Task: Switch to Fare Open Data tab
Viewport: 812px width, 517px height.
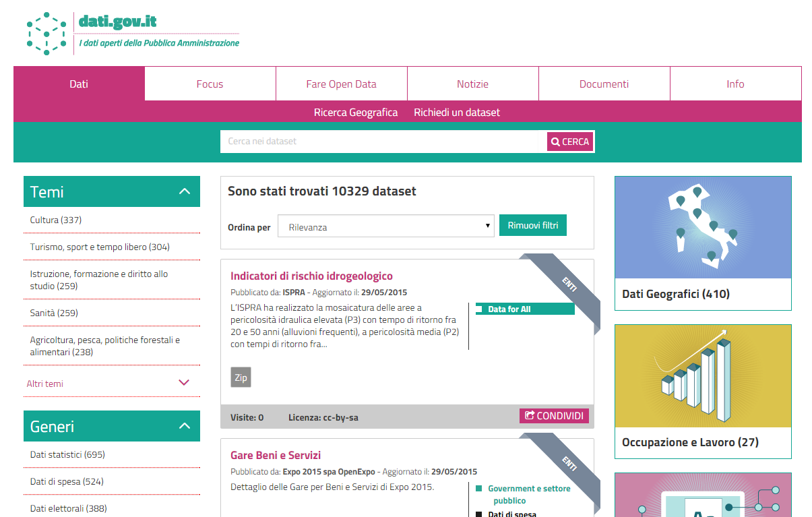Action: pos(342,84)
